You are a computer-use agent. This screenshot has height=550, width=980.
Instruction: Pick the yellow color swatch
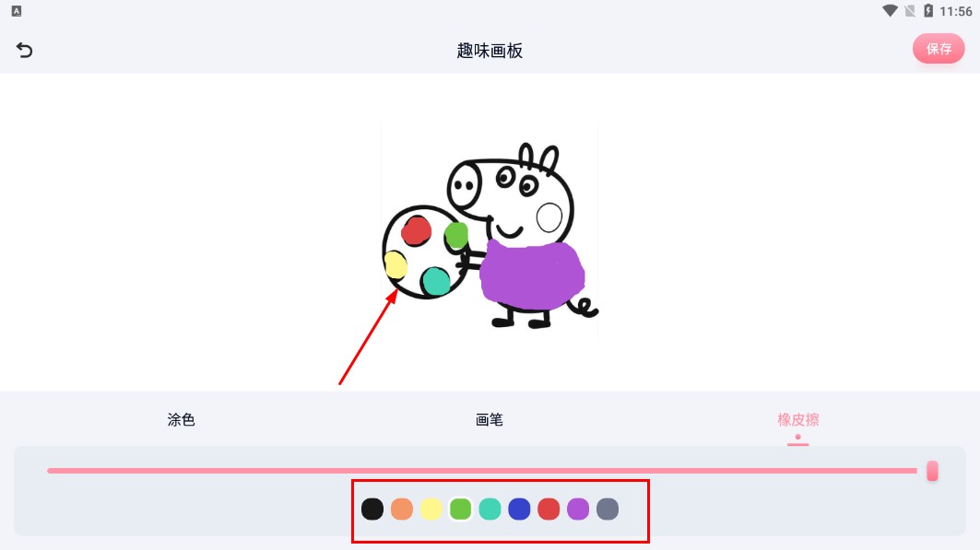click(431, 509)
